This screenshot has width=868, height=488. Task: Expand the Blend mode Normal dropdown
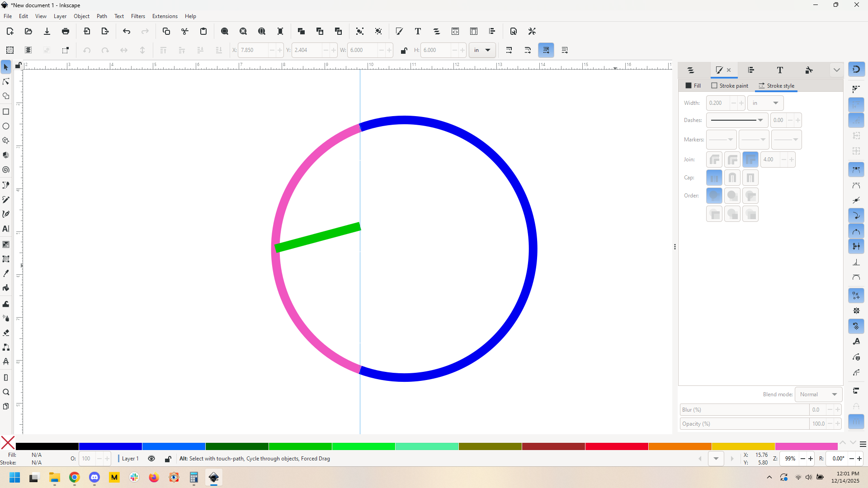tap(818, 394)
